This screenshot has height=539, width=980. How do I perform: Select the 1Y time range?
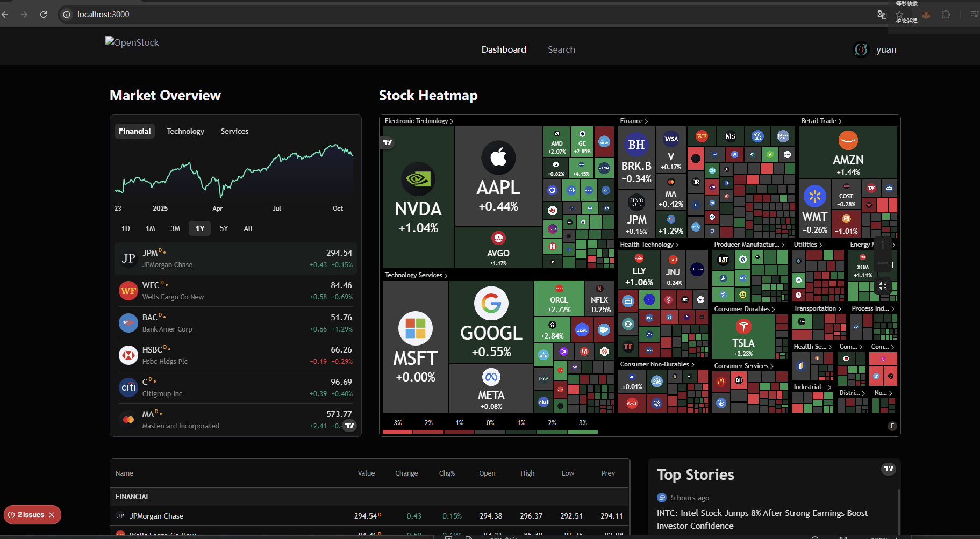(200, 228)
